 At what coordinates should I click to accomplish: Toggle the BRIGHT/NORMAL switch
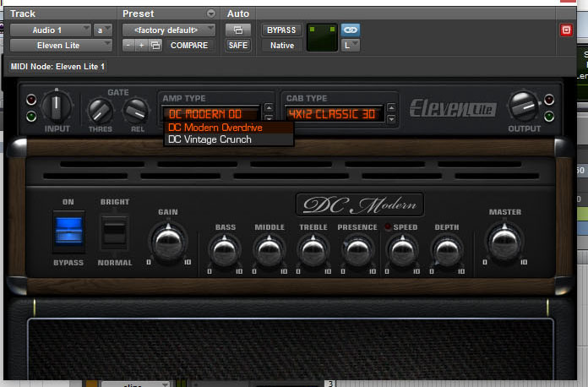pos(115,232)
